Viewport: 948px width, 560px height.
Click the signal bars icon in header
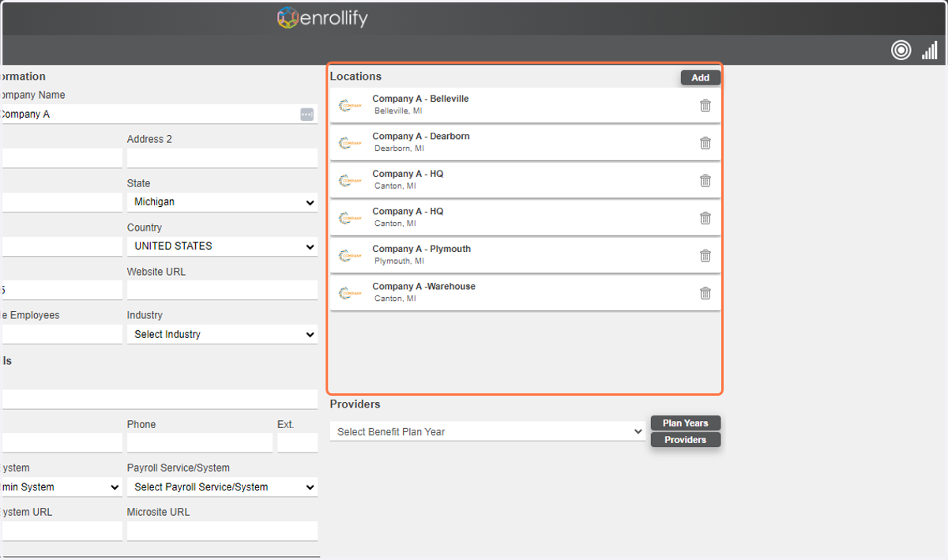point(929,50)
